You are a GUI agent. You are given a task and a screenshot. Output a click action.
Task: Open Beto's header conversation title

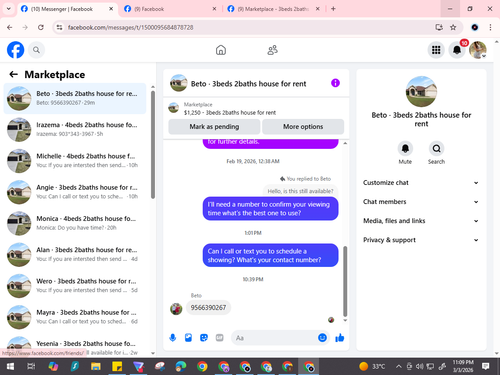click(x=248, y=84)
